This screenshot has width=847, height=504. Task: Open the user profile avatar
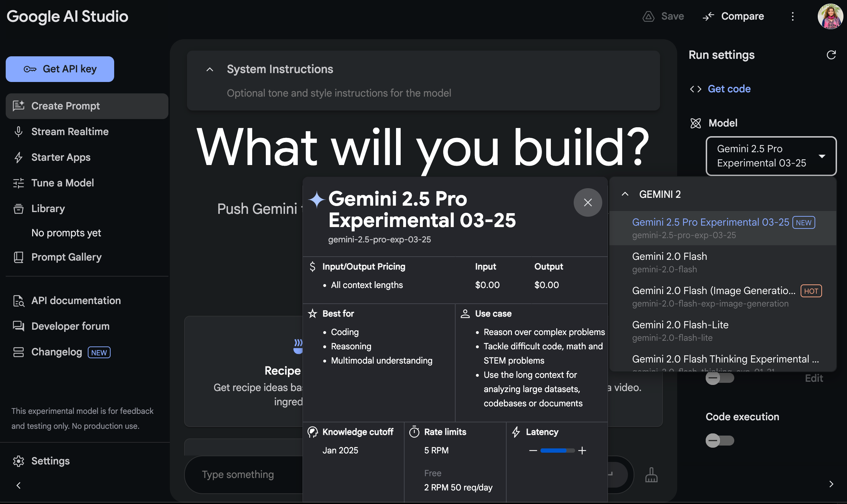tap(831, 16)
